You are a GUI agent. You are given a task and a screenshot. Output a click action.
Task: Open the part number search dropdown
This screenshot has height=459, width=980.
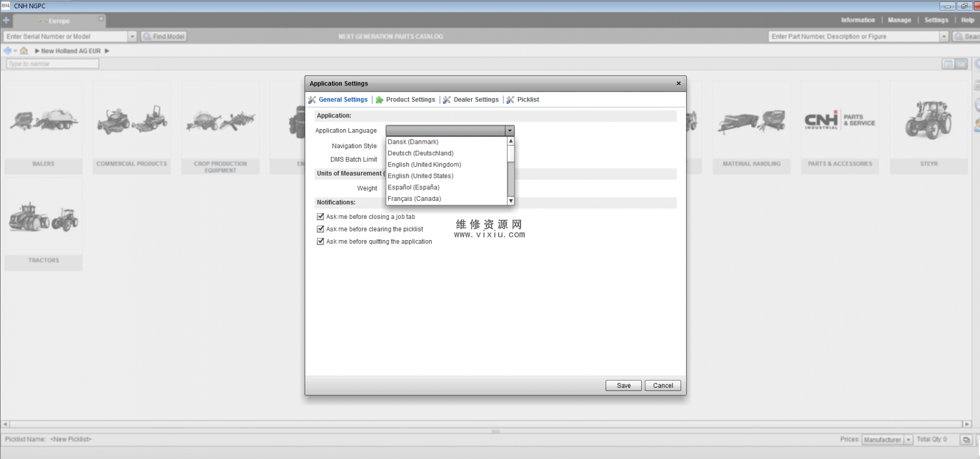point(944,36)
